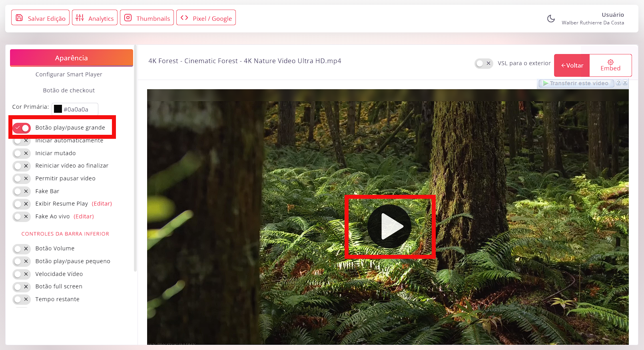644x350 pixels.
Task: Click Editar link beside Exibir Resume Play
Action: [x=102, y=204]
